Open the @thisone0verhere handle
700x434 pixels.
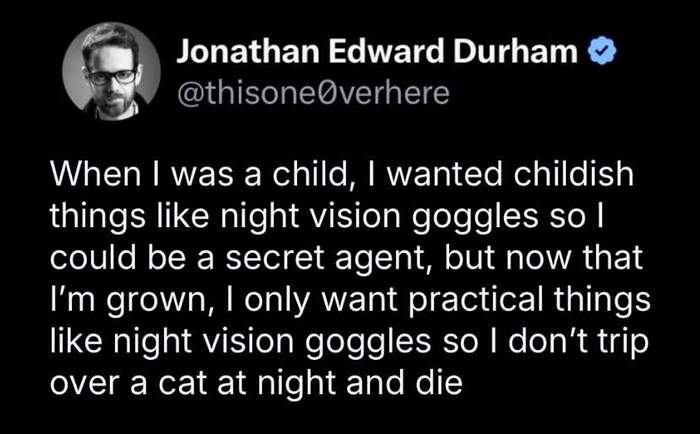pos(313,93)
